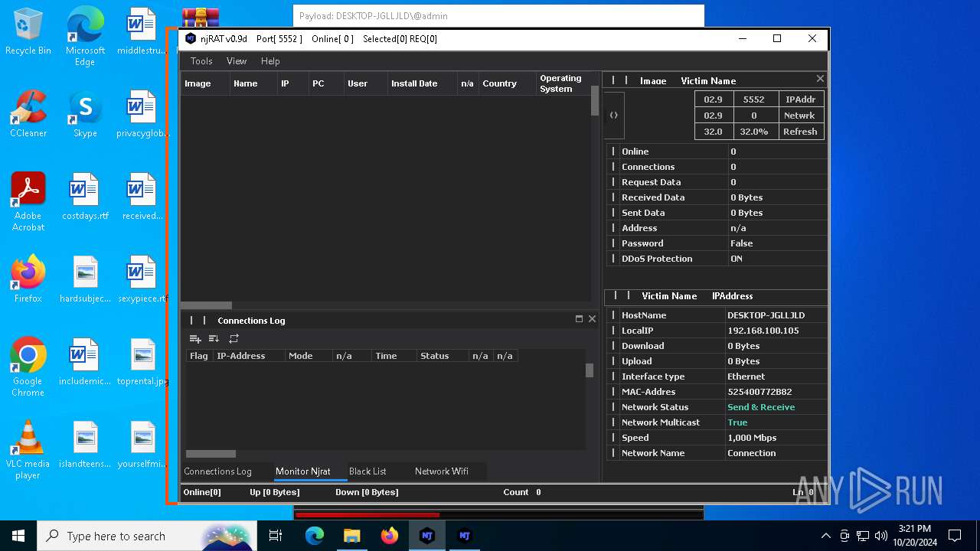This screenshot has height=551, width=980.
Task: Click the Time column header in log
Action: point(394,356)
